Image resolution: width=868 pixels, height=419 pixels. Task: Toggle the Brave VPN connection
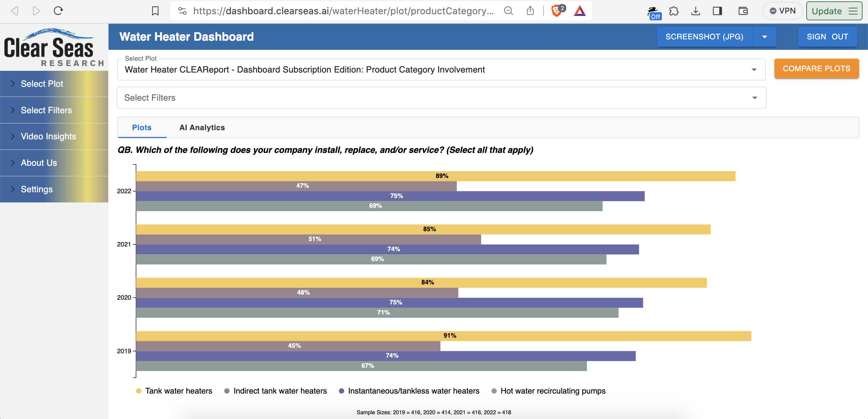782,11
